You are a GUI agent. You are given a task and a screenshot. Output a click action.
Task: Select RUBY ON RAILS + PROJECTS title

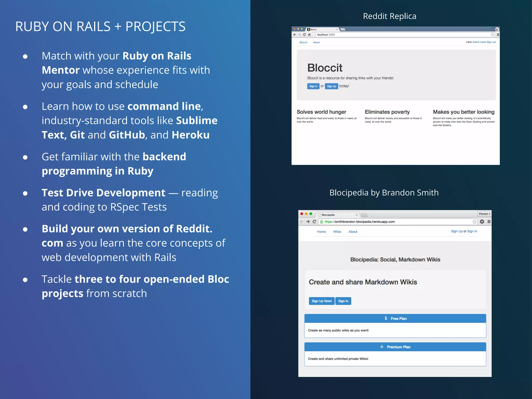tap(100, 26)
